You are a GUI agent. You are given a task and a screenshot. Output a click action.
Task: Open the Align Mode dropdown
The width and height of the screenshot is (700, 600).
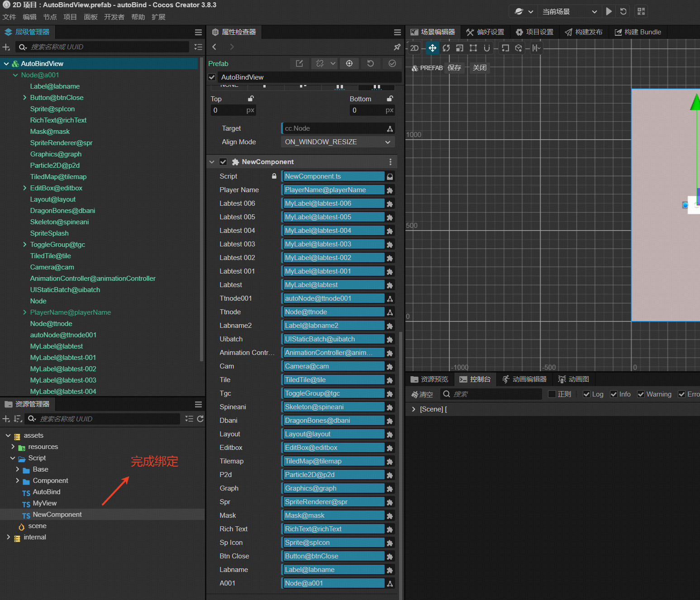pyautogui.click(x=338, y=142)
